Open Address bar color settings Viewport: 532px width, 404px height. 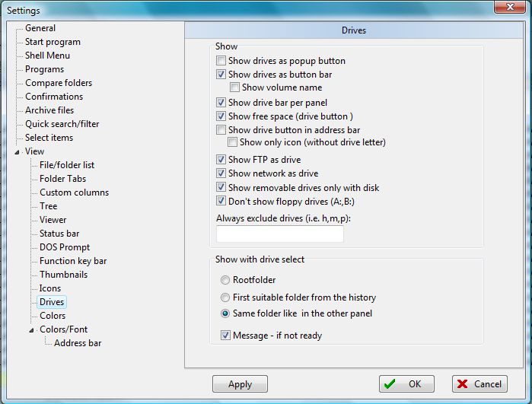(x=78, y=343)
